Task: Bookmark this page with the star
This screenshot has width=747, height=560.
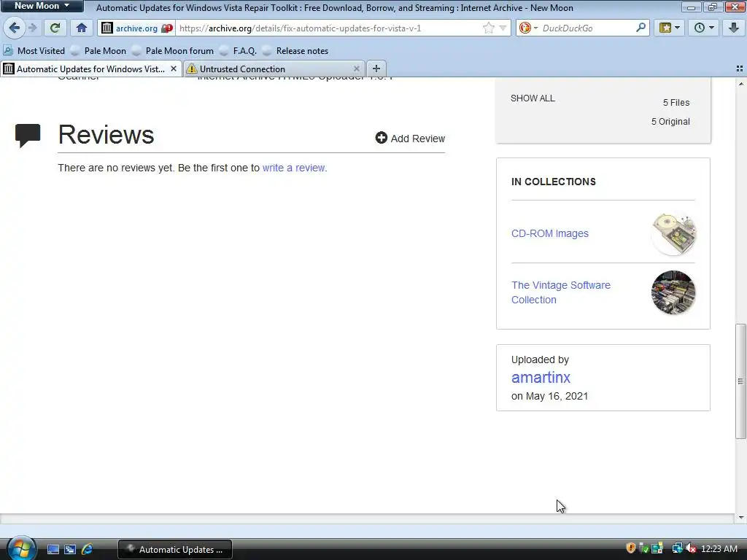Action: coord(488,28)
